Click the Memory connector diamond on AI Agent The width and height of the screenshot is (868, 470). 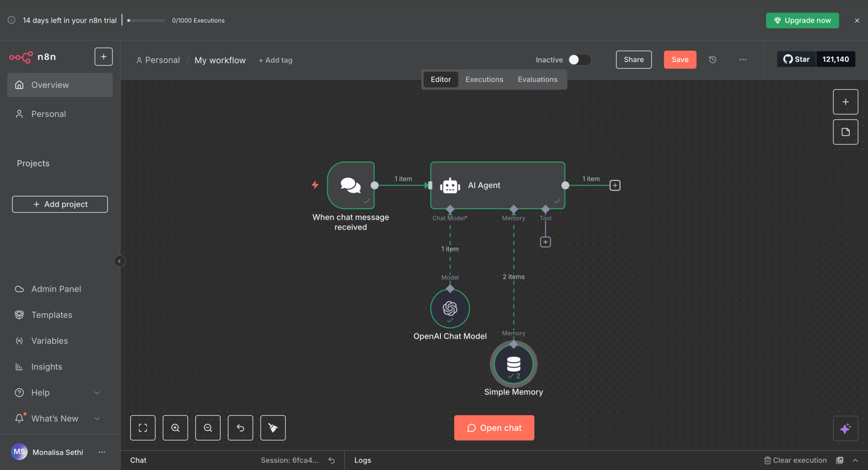(514, 209)
